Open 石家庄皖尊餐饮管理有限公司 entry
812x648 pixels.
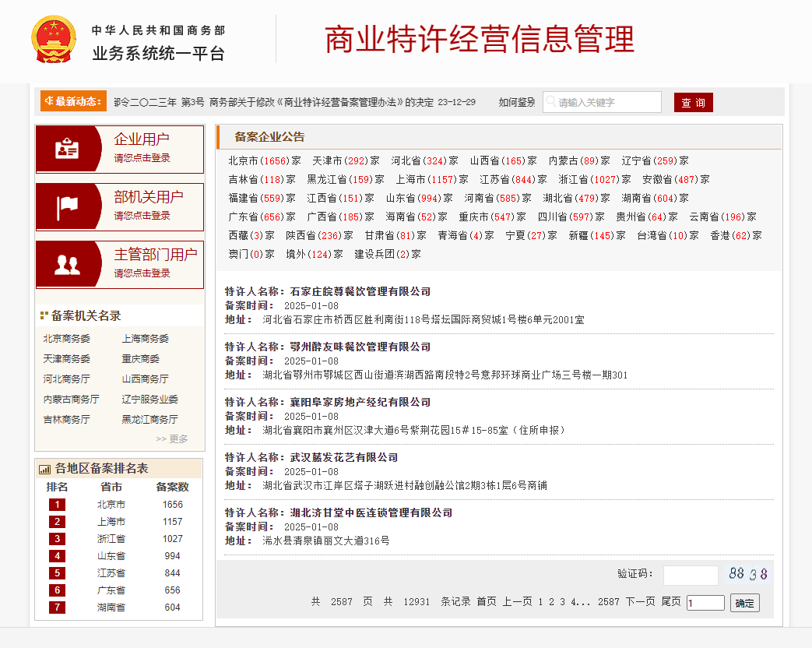[360, 291]
